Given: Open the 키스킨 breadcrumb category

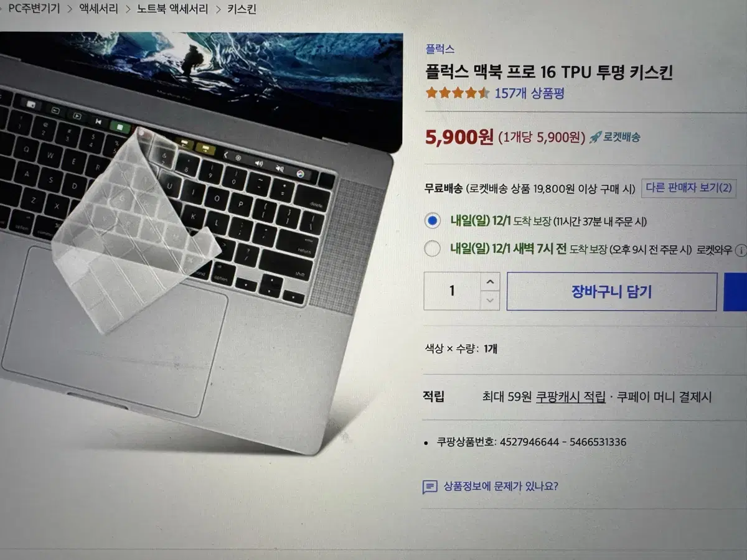Looking at the screenshot, I should 242,9.
